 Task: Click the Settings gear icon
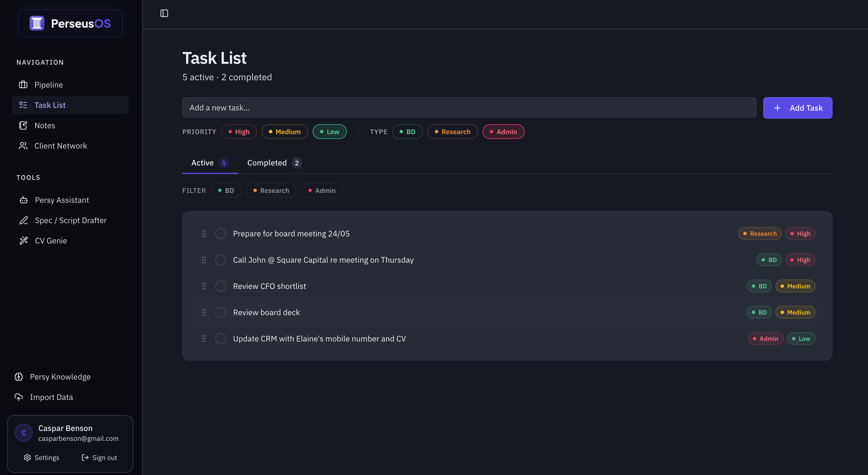(27, 457)
